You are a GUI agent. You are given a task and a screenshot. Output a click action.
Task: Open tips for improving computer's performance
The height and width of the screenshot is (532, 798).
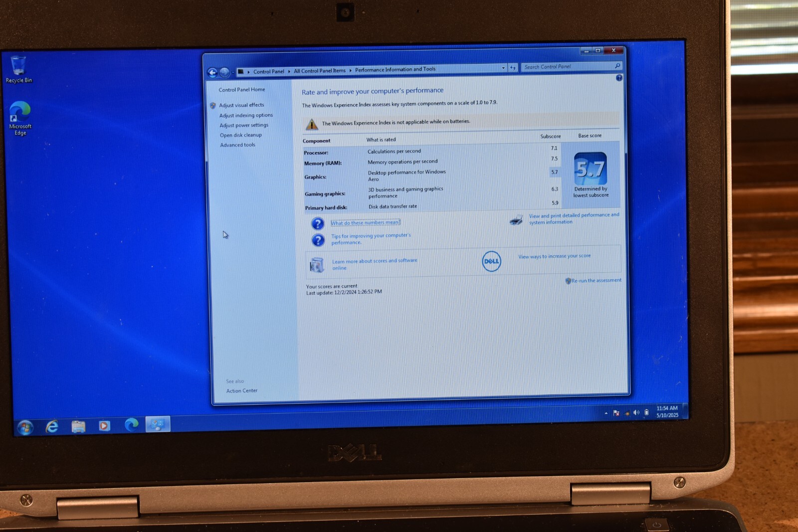click(x=371, y=239)
